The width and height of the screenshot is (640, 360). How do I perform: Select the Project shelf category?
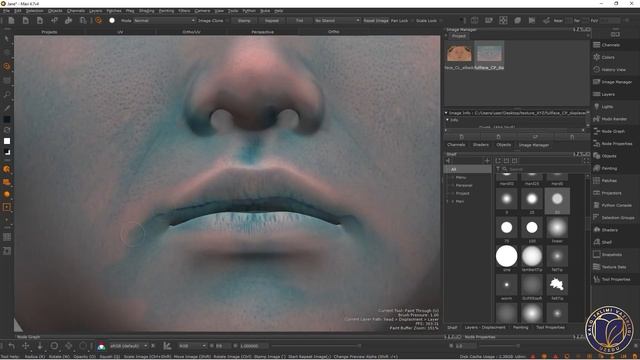[462, 193]
